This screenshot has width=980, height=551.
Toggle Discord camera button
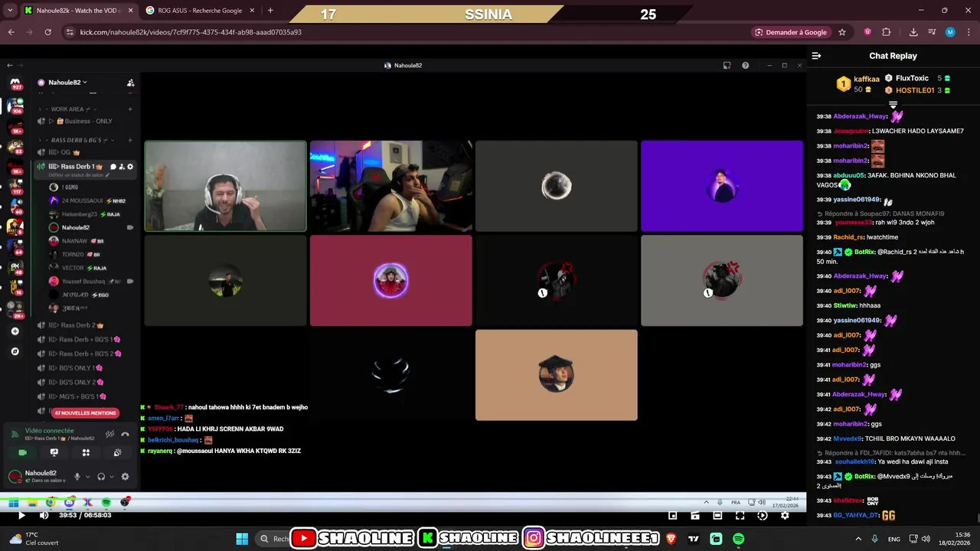point(22,452)
